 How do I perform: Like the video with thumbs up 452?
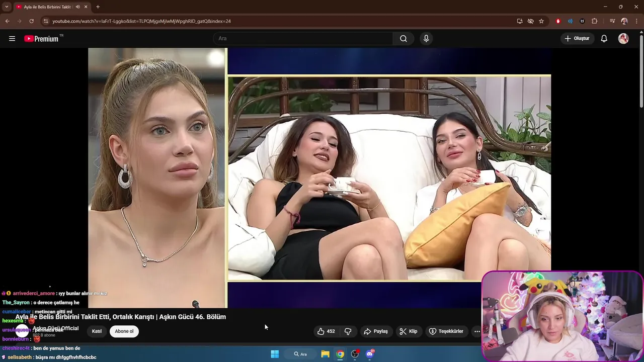[x=326, y=331]
